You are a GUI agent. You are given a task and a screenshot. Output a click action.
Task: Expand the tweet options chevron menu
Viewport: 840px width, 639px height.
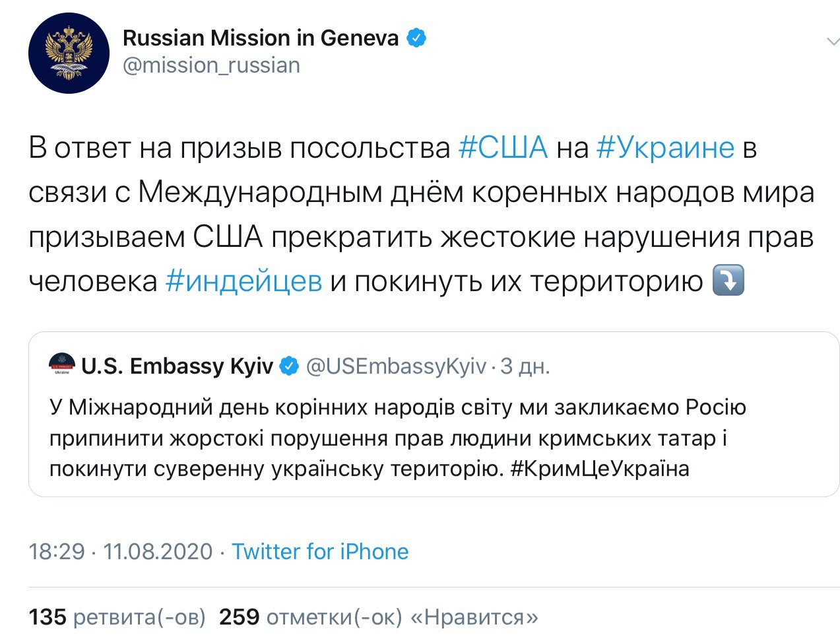tap(833, 42)
